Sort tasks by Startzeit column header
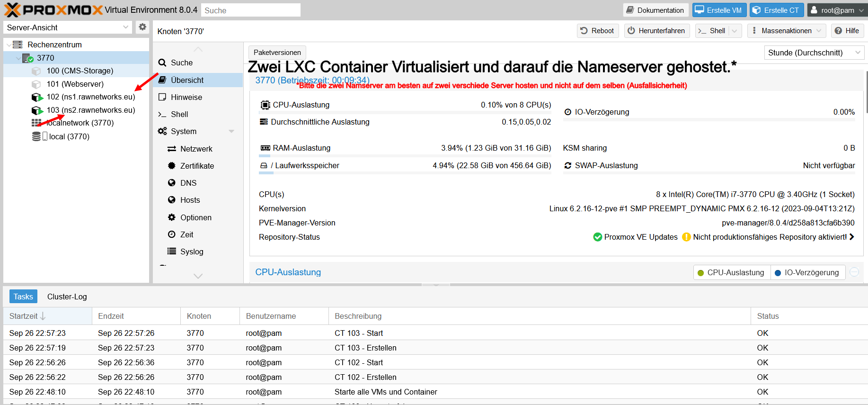 (x=47, y=316)
